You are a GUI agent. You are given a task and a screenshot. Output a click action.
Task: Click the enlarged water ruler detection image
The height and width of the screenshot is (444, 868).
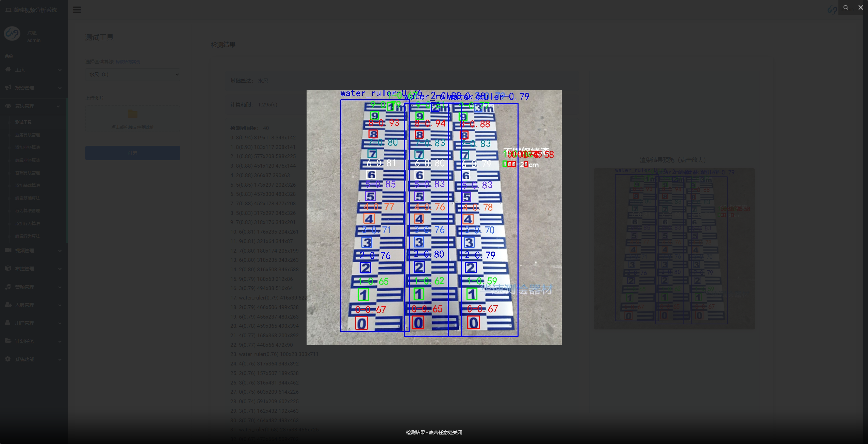[434, 218]
